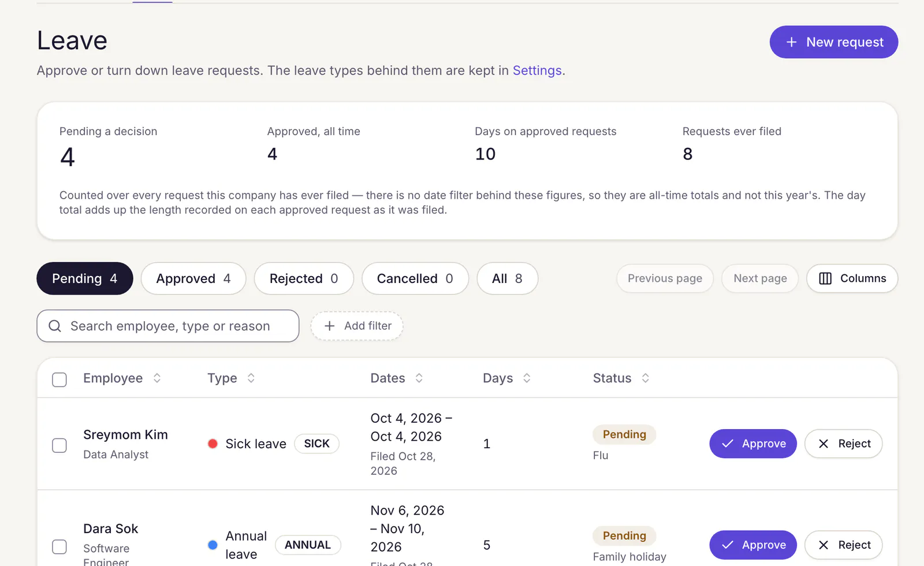The width and height of the screenshot is (924, 566).
Task: Sort by Type column arrows
Action: click(x=251, y=378)
